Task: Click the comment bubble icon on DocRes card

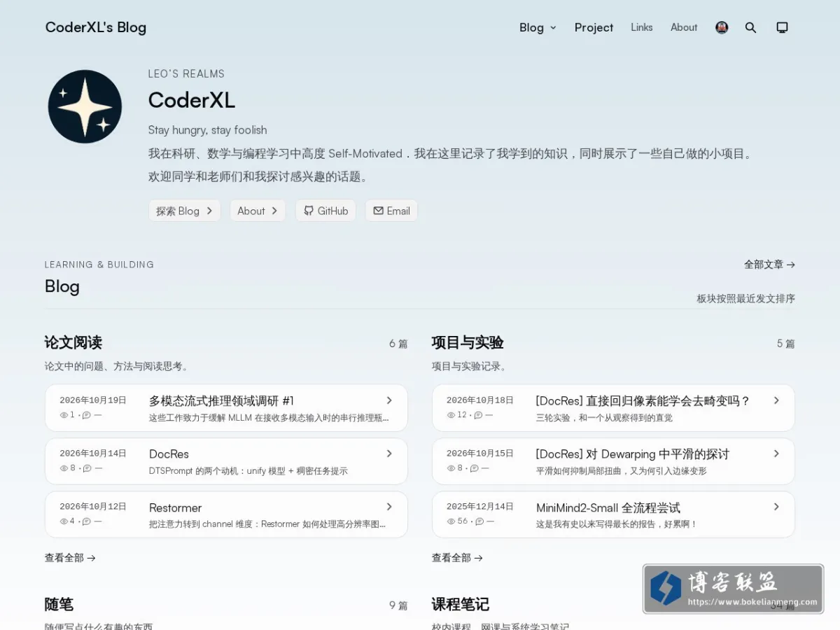Action: (x=87, y=468)
